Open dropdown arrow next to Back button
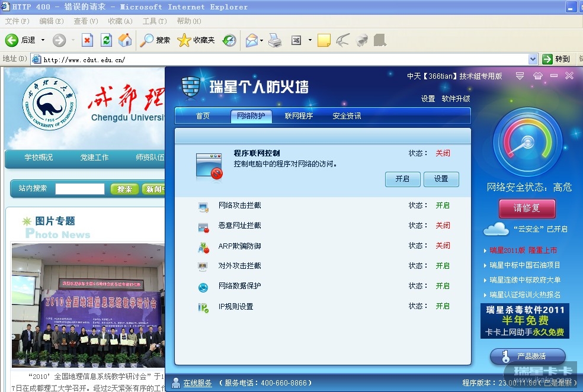Screen dimensions: 583x392 [x=43, y=40]
